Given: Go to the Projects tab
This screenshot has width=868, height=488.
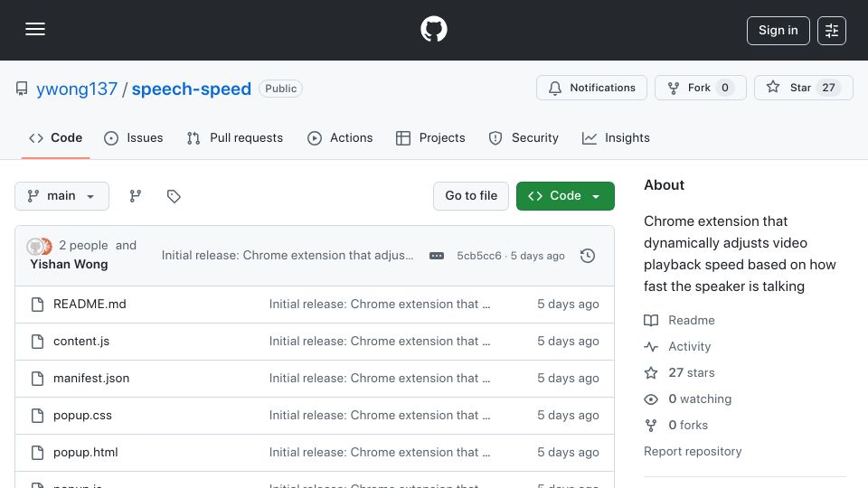Looking at the screenshot, I should 430,137.
